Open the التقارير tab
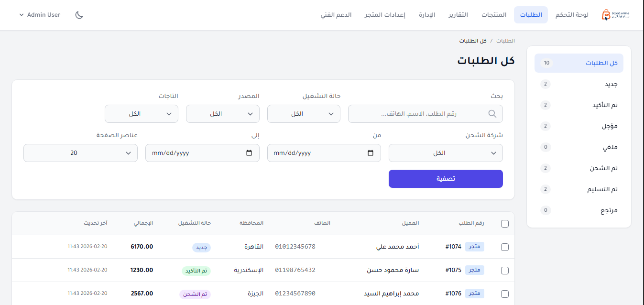The width and height of the screenshot is (644, 305). [458, 14]
